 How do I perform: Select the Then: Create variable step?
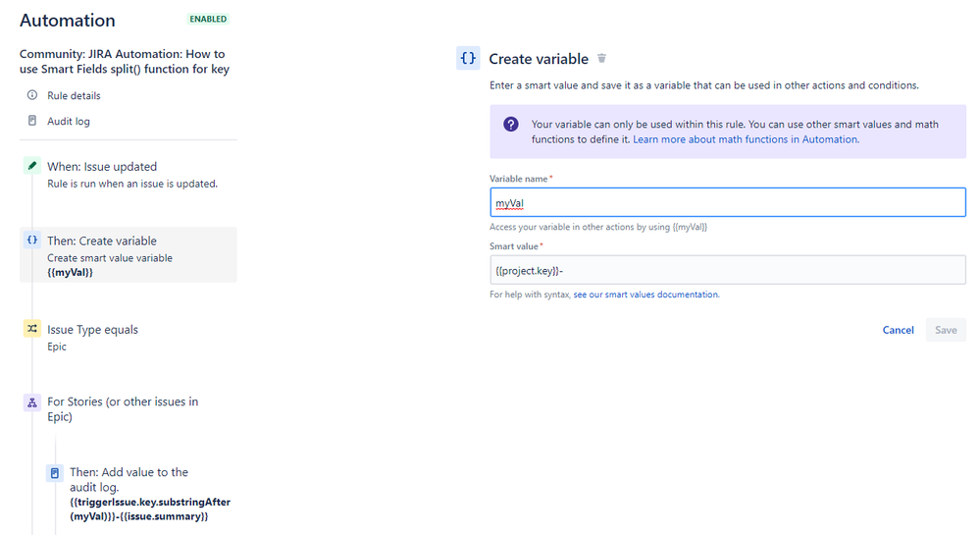pos(129,254)
